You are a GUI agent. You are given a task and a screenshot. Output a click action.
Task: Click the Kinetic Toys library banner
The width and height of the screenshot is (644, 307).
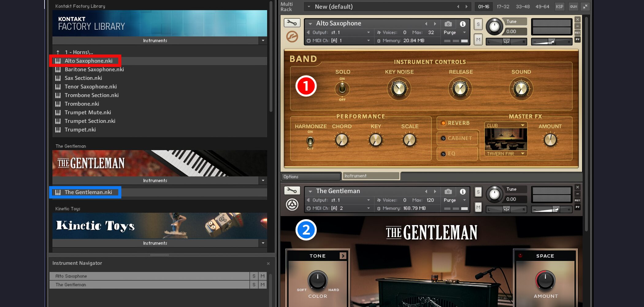pyautogui.click(x=159, y=226)
